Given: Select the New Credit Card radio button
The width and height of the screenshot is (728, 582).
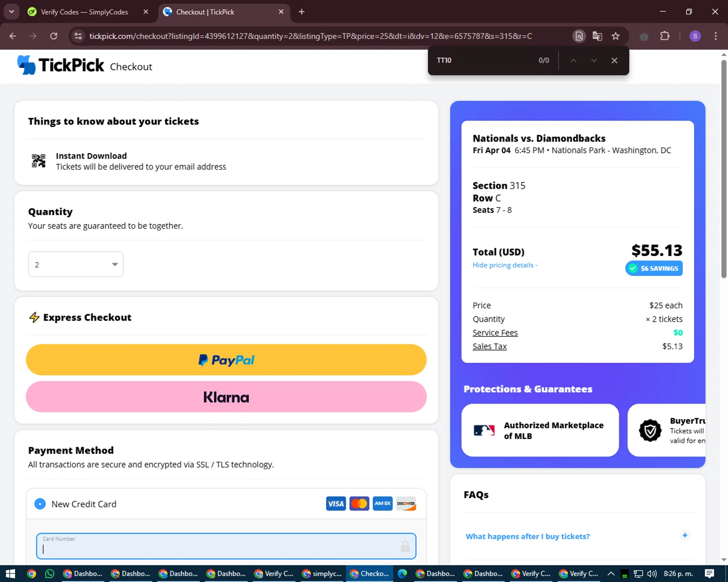Looking at the screenshot, I should click(x=40, y=504).
